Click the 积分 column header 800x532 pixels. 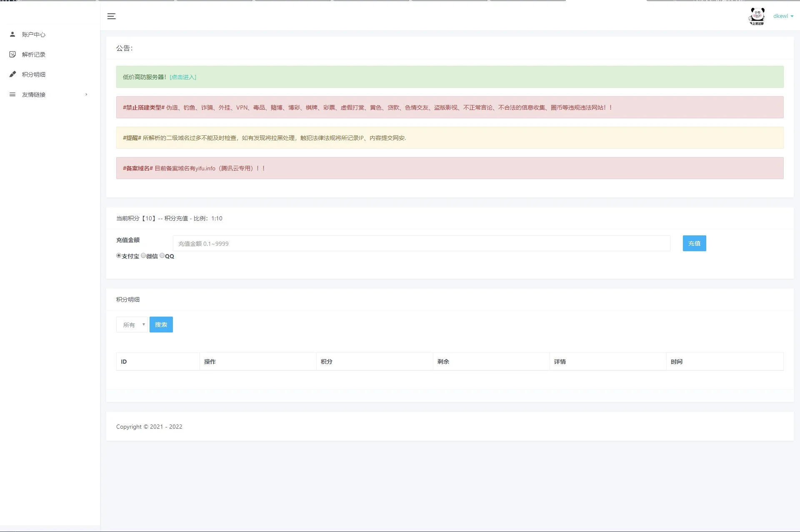327,362
